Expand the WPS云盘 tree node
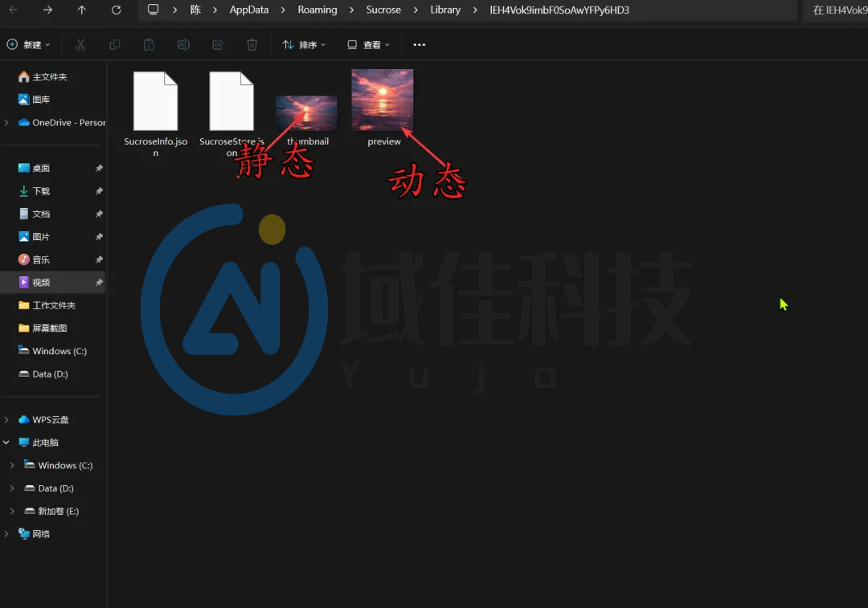 pos(6,419)
